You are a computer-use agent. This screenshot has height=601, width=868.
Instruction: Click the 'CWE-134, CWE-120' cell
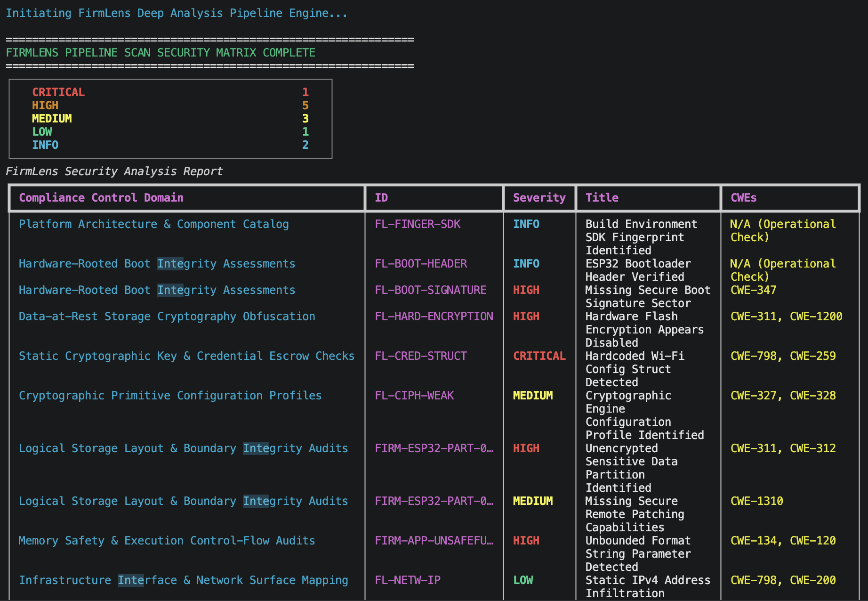coord(783,541)
